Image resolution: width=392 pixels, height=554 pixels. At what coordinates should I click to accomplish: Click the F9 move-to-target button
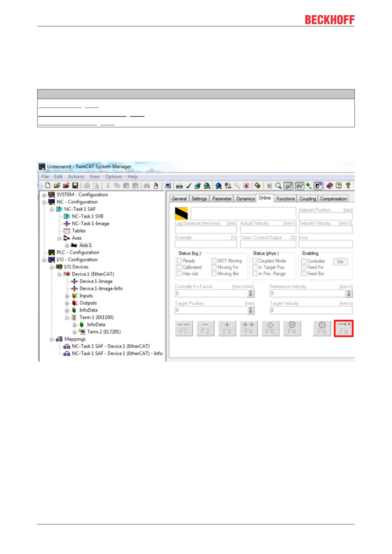pos(344,328)
